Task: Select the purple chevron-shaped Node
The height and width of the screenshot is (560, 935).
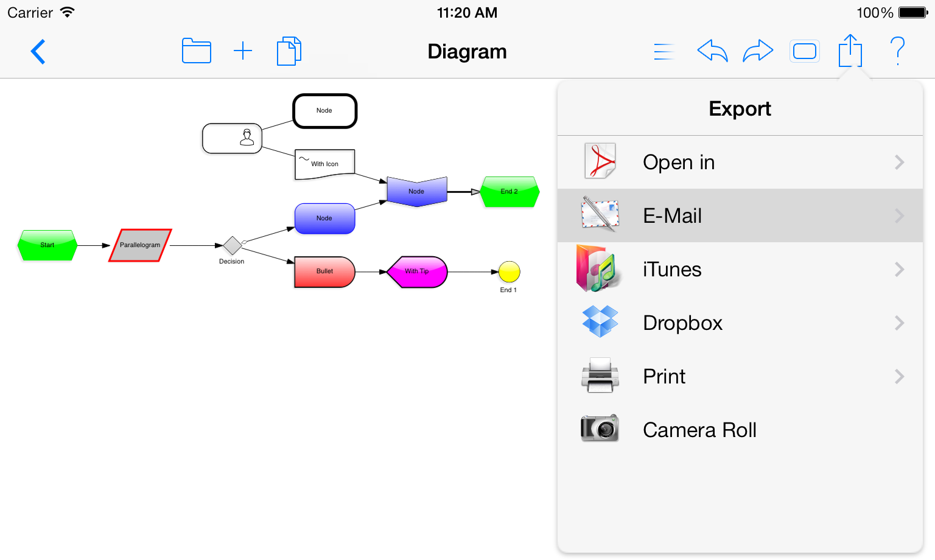Action: 417,192
